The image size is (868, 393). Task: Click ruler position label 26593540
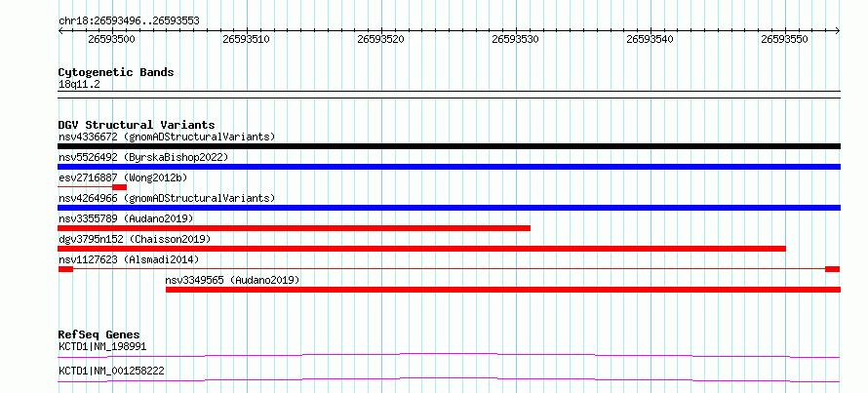coord(650,39)
